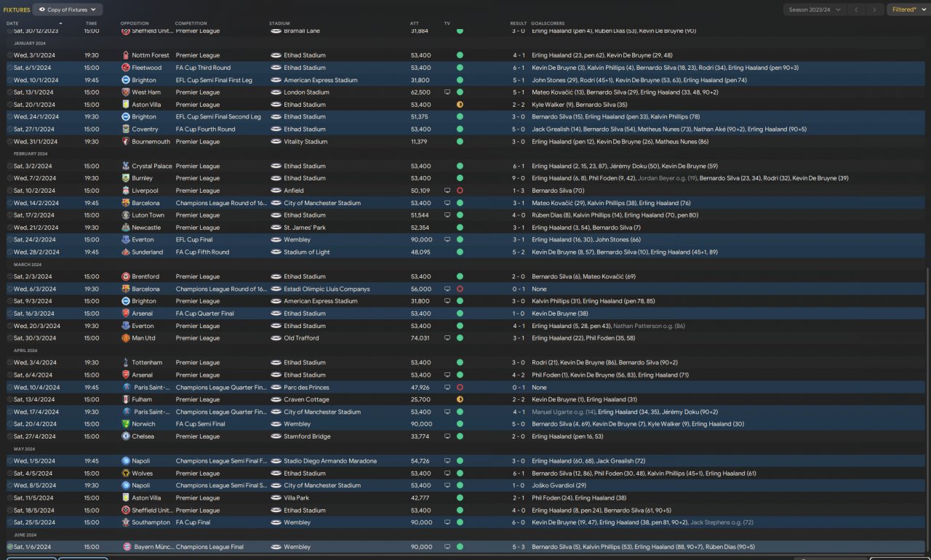931x560 pixels.
Task: Click the Brentford club badge
Action: (x=126, y=276)
